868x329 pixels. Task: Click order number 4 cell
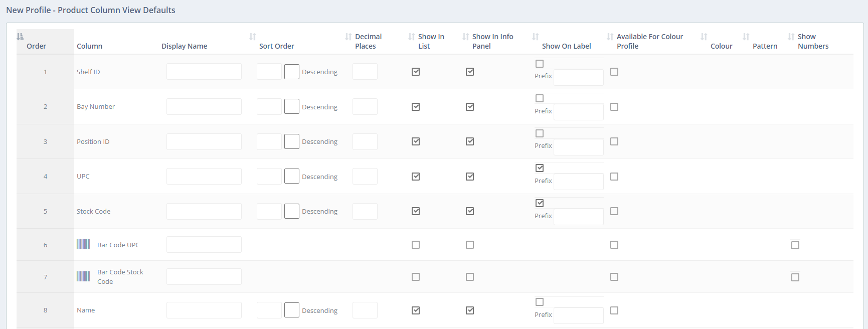45,176
